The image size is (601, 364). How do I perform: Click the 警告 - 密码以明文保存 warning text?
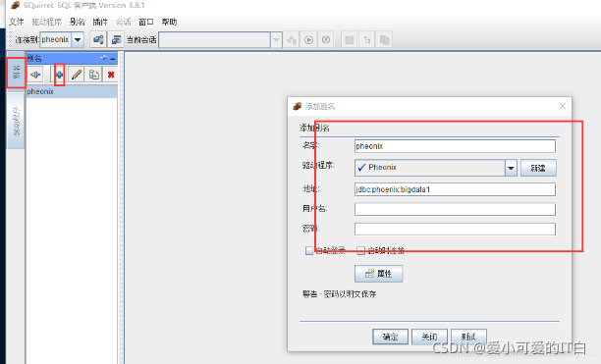click(x=339, y=294)
